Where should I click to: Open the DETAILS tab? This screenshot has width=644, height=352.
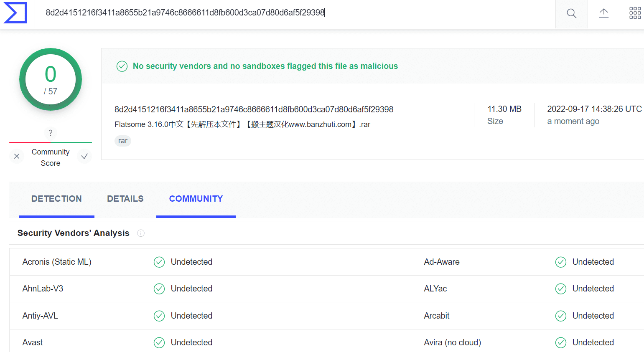point(125,199)
